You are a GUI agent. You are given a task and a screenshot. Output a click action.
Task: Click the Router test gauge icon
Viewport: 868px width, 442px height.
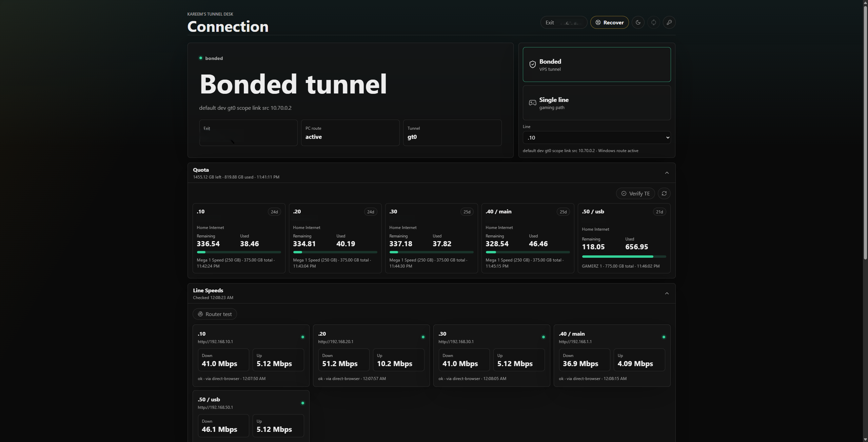pos(200,314)
